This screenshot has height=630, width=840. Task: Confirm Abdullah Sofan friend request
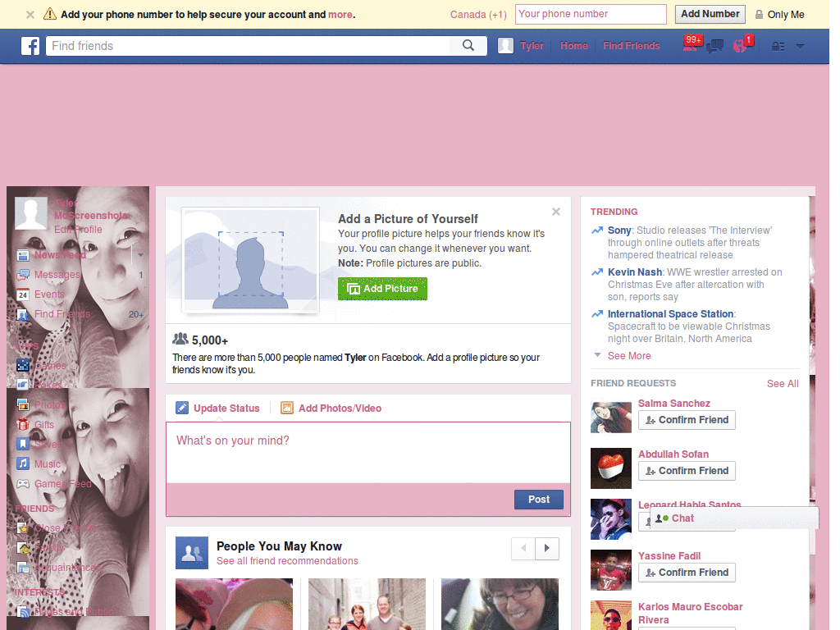tap(687, 471)
